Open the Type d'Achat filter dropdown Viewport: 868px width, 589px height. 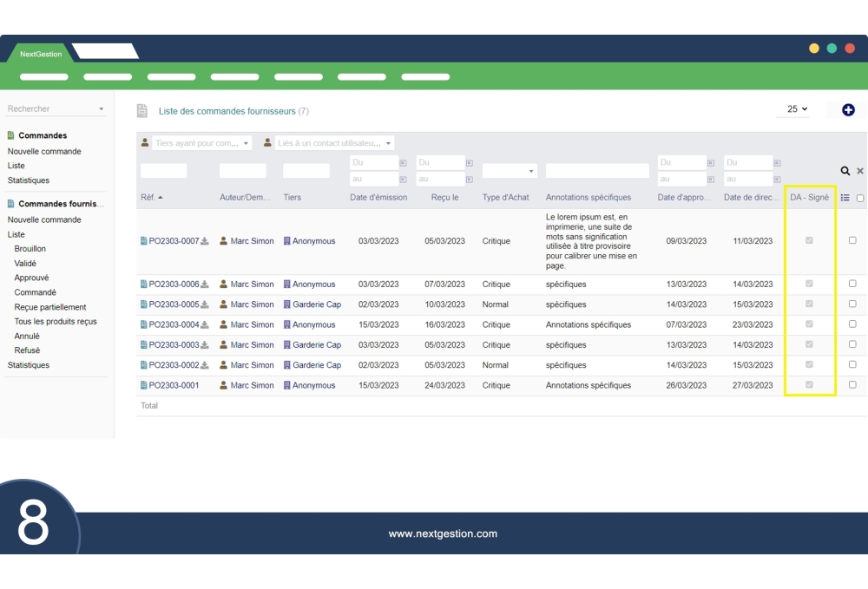tap(510, 172)
